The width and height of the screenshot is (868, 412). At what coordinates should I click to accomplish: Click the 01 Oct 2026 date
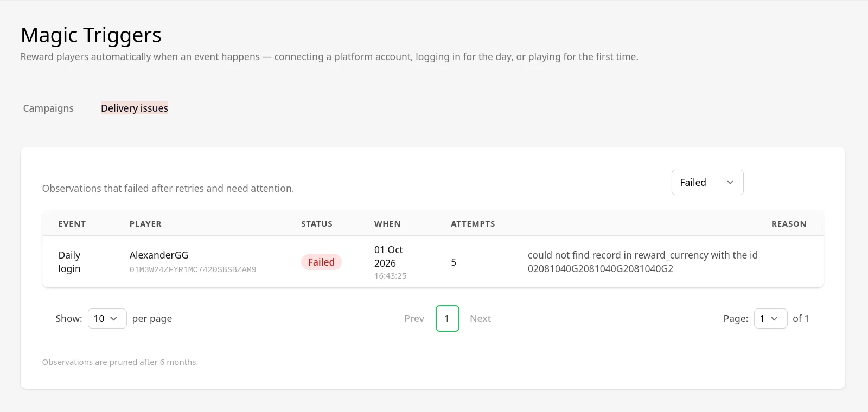pos(388,256)
